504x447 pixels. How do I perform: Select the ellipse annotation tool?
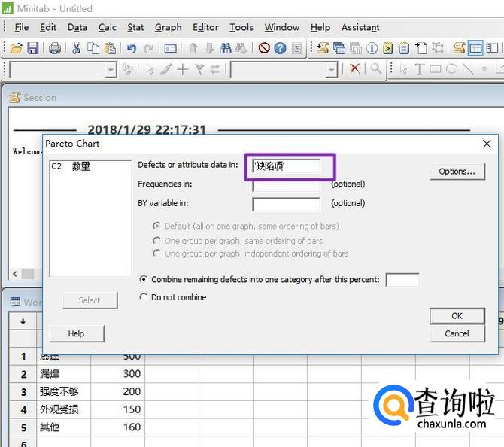451,68
